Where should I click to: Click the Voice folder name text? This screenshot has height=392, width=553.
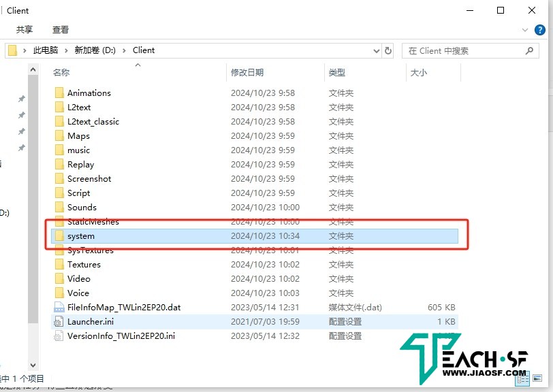78,293
